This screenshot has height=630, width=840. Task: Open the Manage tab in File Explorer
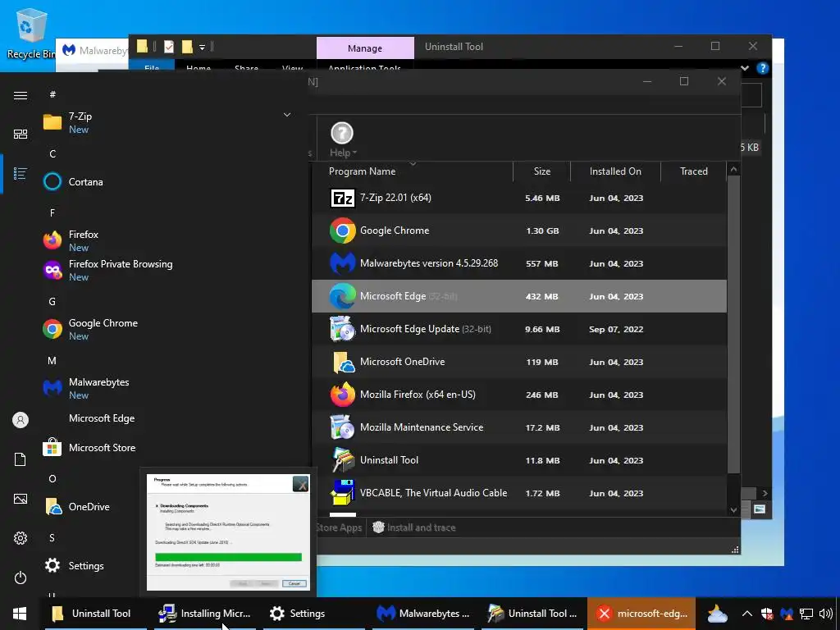[x=365, y=48]
